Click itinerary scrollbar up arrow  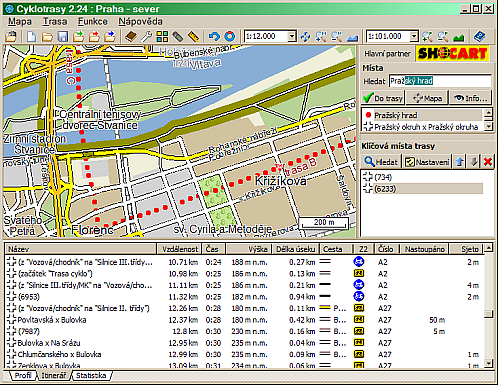tap(488, 247)
